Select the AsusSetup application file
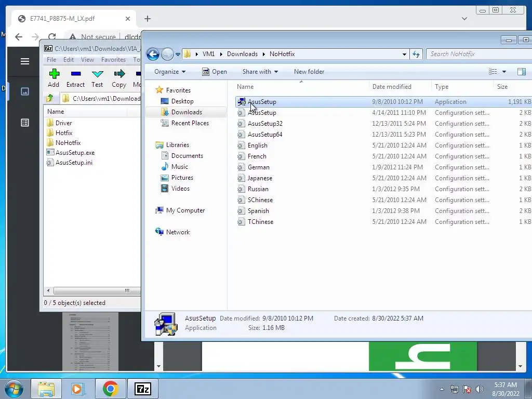The width and height of the screenshot is (532, 399). click(x=383, y=102)
